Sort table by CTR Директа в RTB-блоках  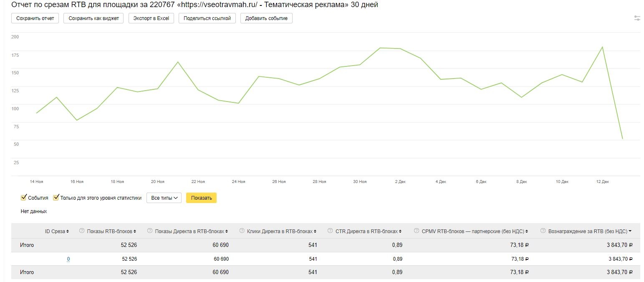(366, 231)
